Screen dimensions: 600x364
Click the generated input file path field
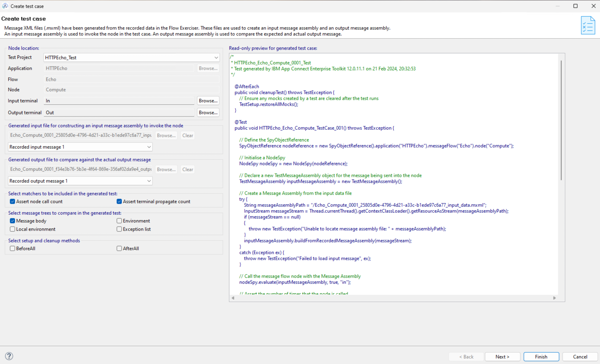coord(80,135)
